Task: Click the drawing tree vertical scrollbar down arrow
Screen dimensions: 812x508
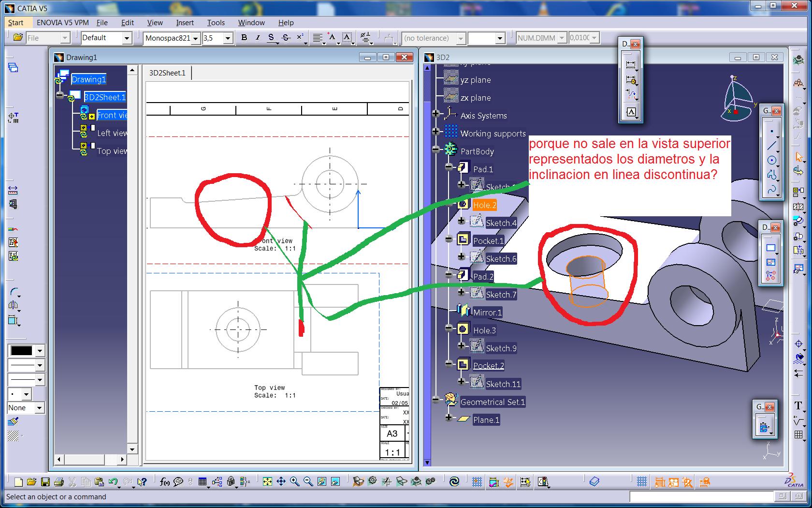Action: [132, 449]
